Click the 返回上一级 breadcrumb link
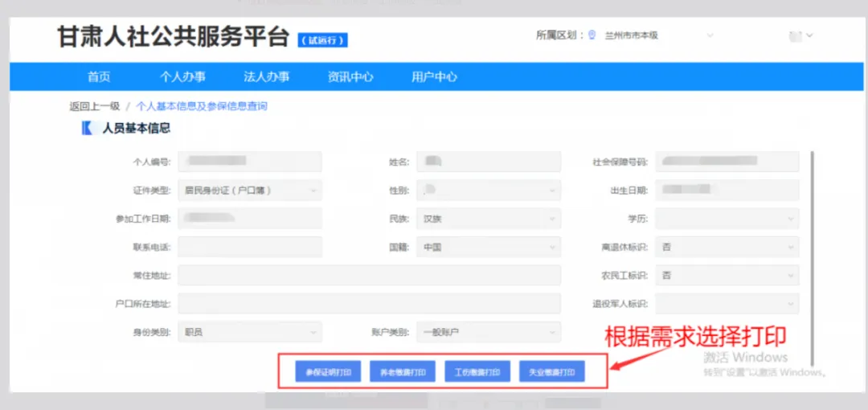This screenshot has height=410, width=868. click(x=95, y=106)
